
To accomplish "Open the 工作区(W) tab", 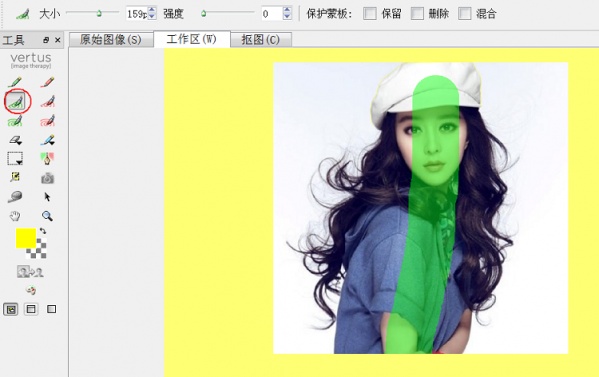I will point(192,39).
